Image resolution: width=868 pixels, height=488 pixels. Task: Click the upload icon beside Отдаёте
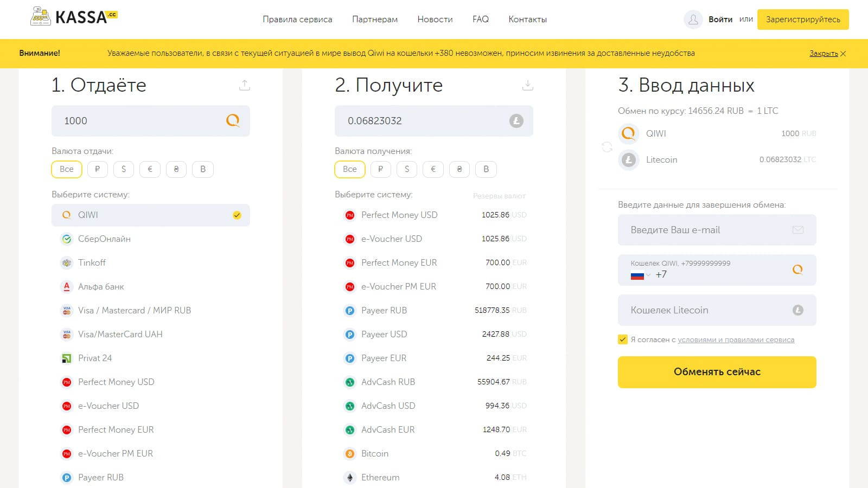pos(245,85)
